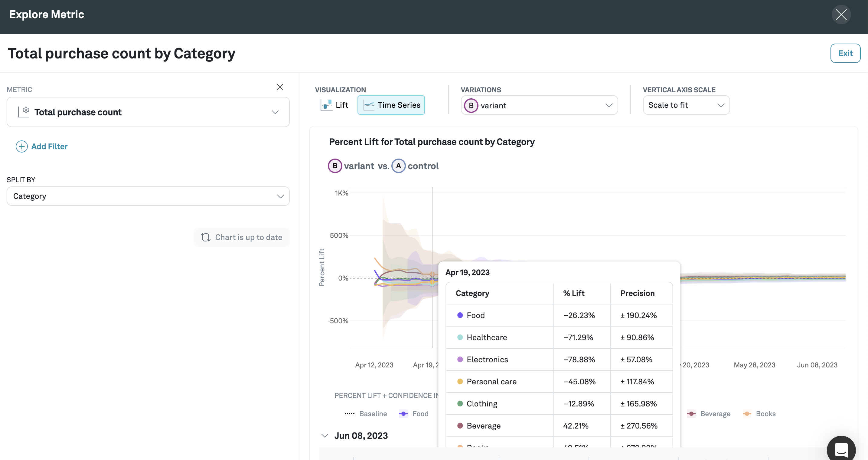Click the refresh icon beside Chart is up to date
868x460 pixels.
(x=206, y=237)
